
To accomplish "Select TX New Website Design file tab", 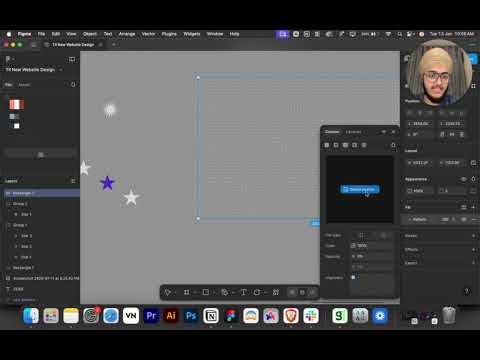I will pyautogui.click(x=73, y=44).
